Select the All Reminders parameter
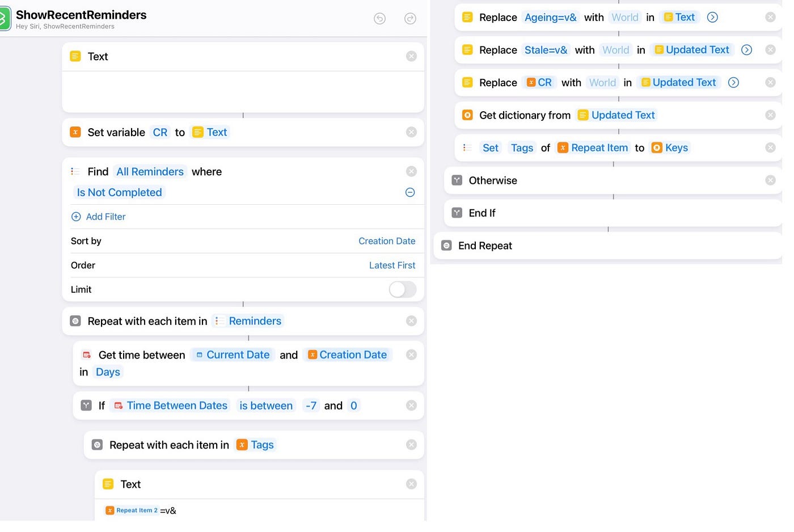 (150, 172)
